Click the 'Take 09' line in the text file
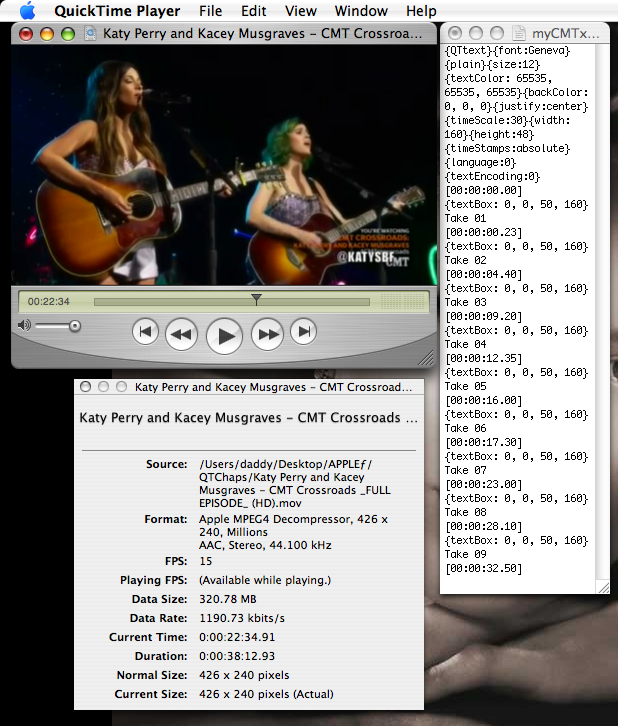Screen dimensions: 618x726 (x=465, y=554)
